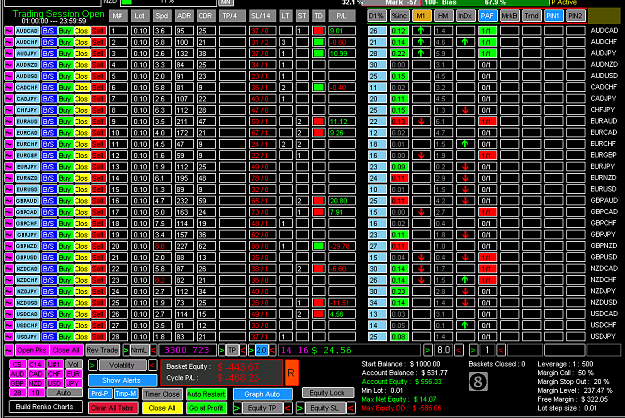Screen dimensions: 625x418
Task: Click Clos for the GBPAUD pair
Action: [x=81, y=200]
